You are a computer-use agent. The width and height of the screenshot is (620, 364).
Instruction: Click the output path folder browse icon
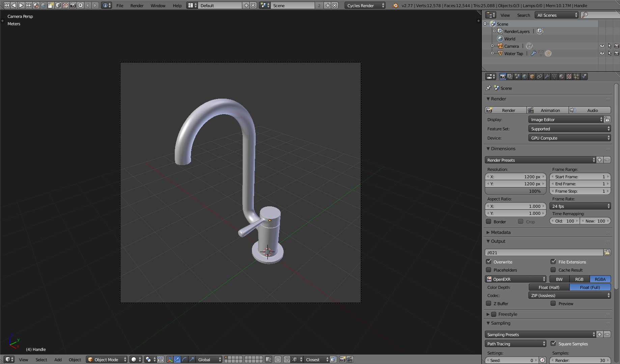click(x=607, y=252)
